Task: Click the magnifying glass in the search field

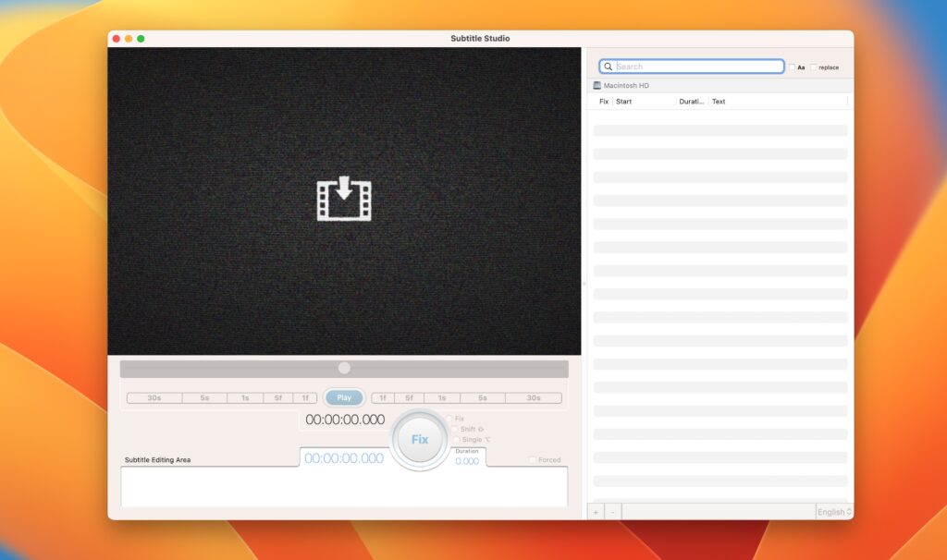Action: point(608,66)
